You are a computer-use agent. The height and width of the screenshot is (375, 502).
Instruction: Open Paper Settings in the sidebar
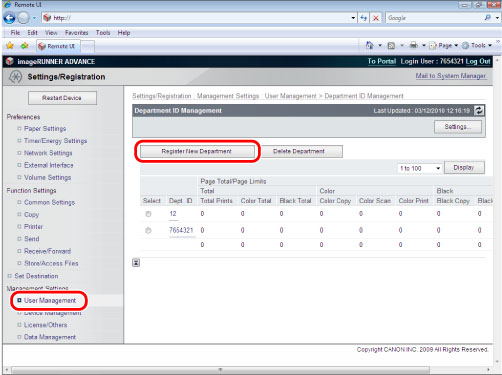[x=45, y=129]
